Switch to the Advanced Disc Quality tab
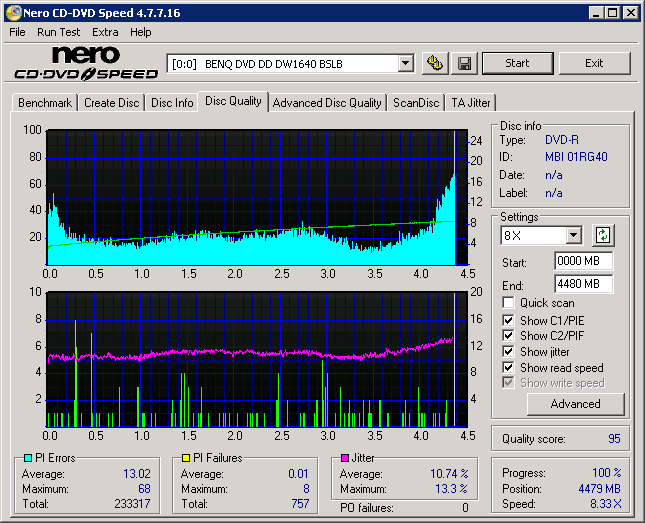This screenshot has height=523, width=645. pyautogui.click(x=327, y=102)
